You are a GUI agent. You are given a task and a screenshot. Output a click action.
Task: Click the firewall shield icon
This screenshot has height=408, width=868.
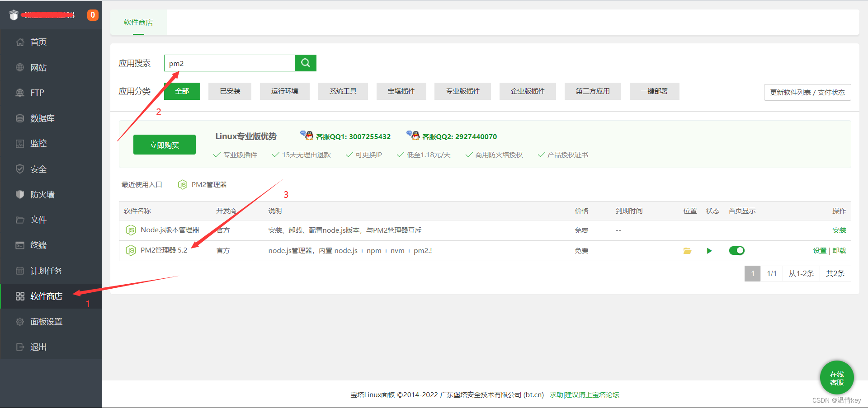pos(20,194)
